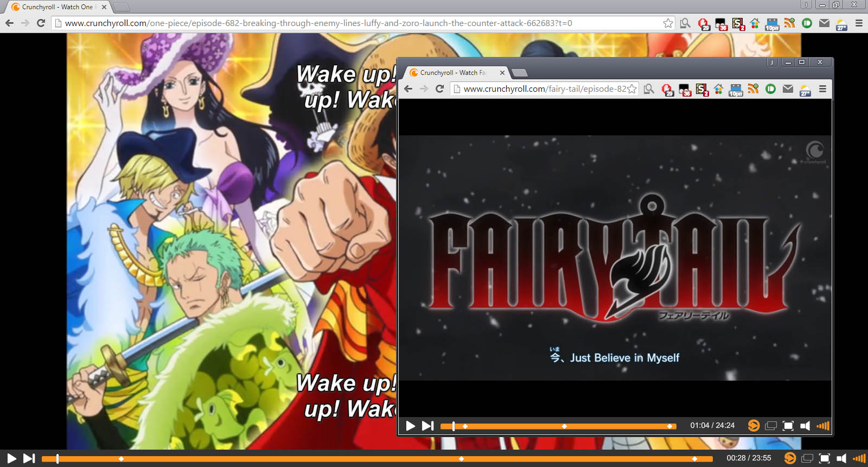Mute the One Piece player audio

(x=841, y=458)
